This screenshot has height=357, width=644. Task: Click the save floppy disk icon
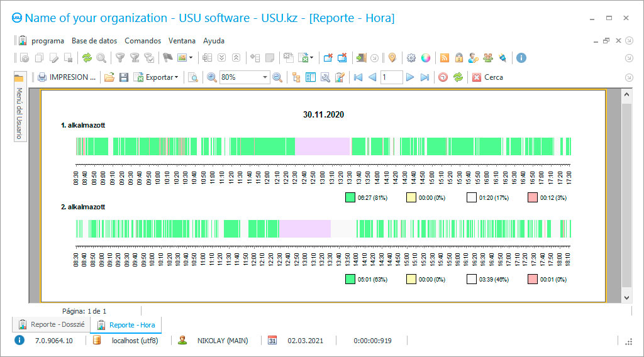click(124, 77)
